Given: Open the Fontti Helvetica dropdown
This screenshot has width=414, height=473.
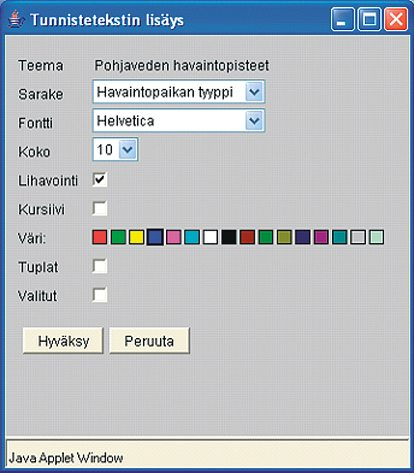Looking at the screenshot, I should point(179,120).
